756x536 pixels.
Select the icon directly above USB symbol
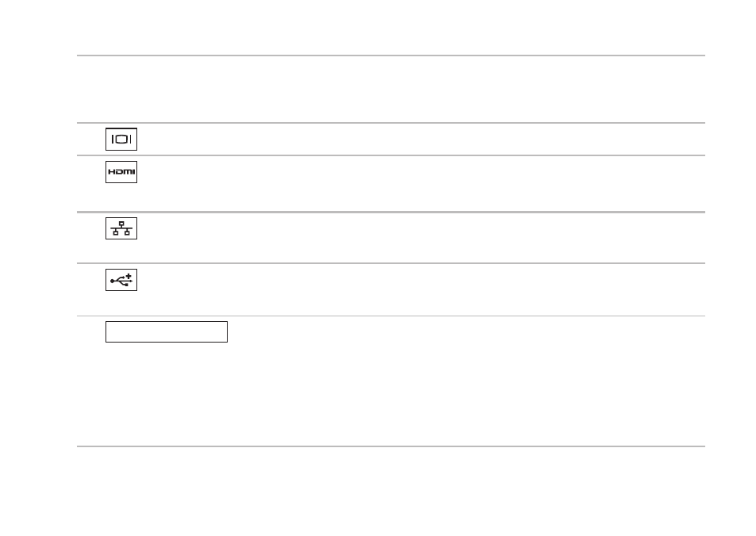[121, 228]
